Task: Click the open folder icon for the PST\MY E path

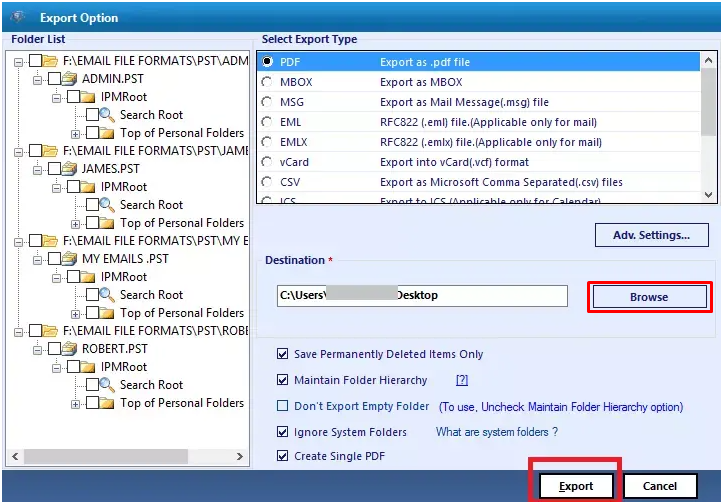Action: tap(50, 240)
